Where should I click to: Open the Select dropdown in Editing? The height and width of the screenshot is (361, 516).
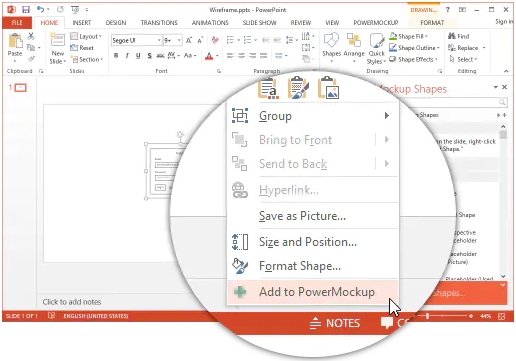[x=463, y=59]
